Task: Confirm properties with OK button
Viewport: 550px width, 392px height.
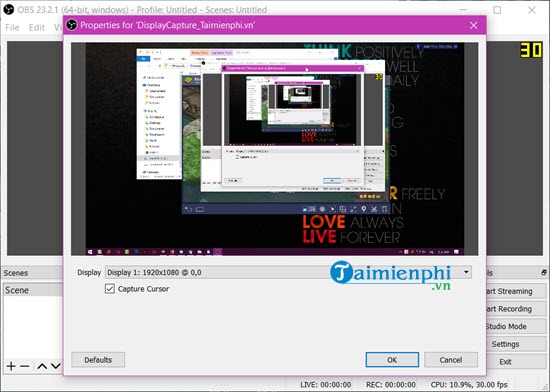Action: pyautogui.click(x=392, y=360)
